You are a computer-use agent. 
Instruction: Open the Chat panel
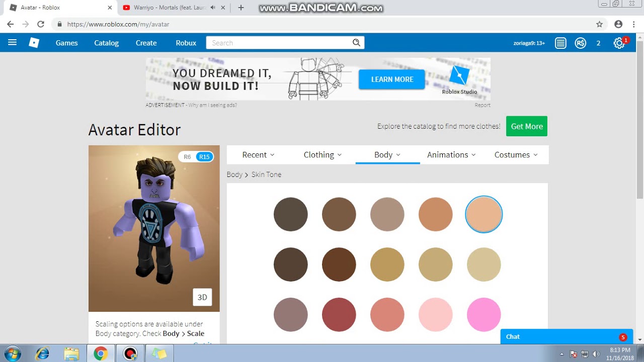(x=567, y=337)
